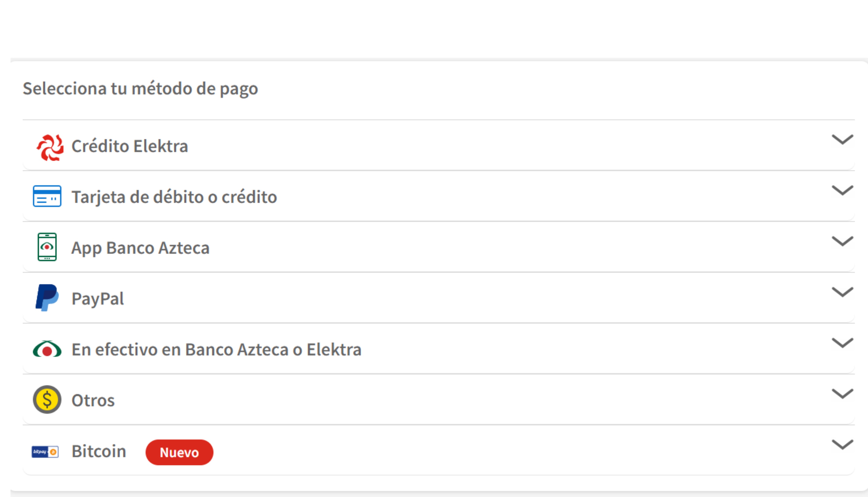Expand Crédito Elektra with its chevron
Screen dimensions: 868x497
click(842, 139)
